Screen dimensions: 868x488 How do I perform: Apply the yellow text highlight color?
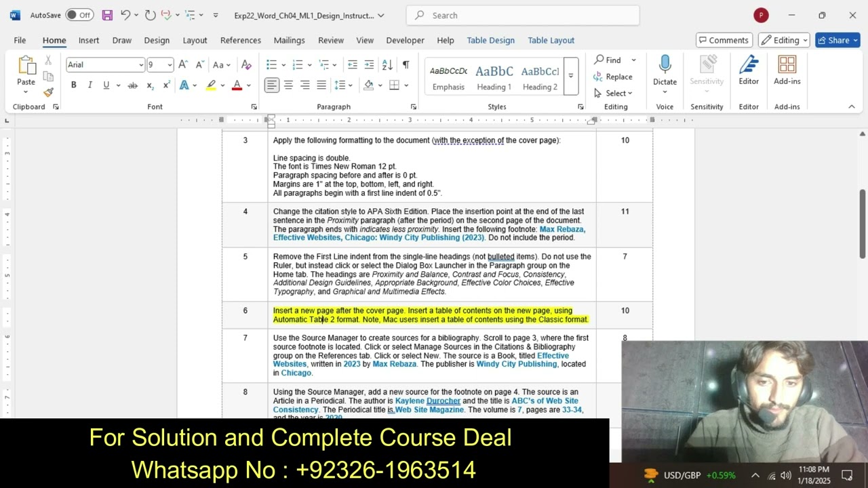tap(212, 85)
